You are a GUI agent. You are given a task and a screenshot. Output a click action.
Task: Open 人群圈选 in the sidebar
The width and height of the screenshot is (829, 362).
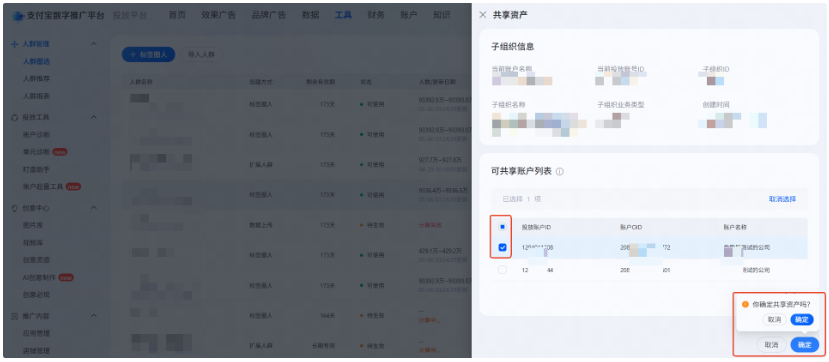coord(36,62)
